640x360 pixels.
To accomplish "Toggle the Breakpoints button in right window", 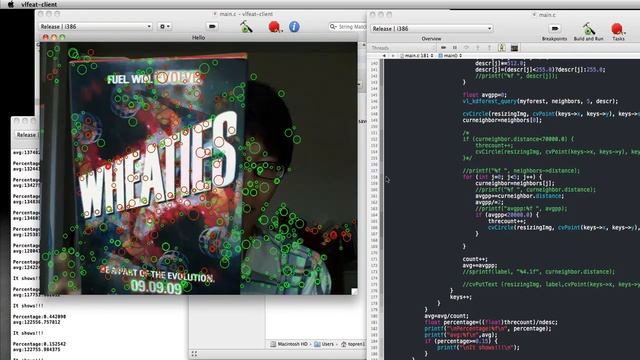I will pyautogui.click(x=555, y=29).
